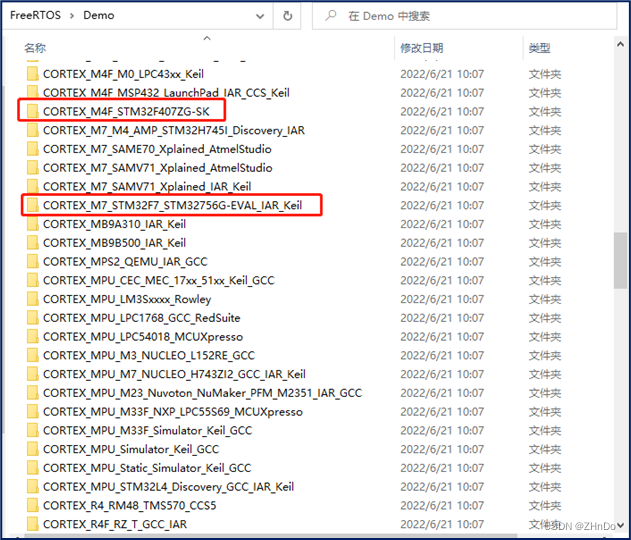Sort by the 名称 column header
The height and width of the screenshot is (540, 631).
point(35,48)
